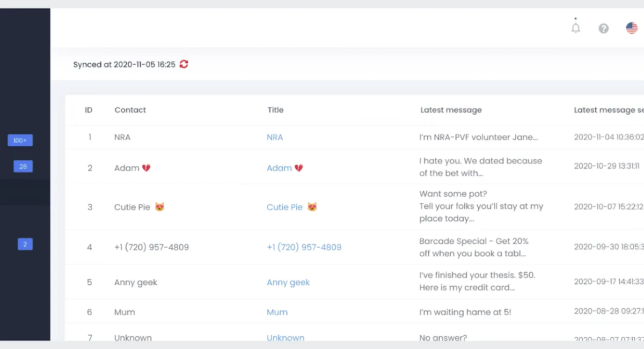
Task: Click the 'I'm waiting hame at 5!' message
Action: [465, 312]
